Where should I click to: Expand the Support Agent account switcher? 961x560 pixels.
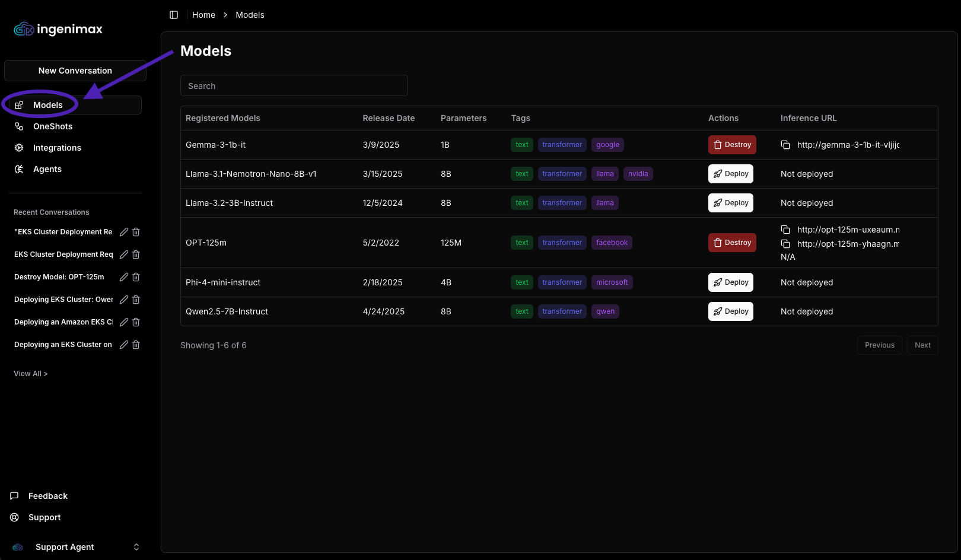click(136, 547)
